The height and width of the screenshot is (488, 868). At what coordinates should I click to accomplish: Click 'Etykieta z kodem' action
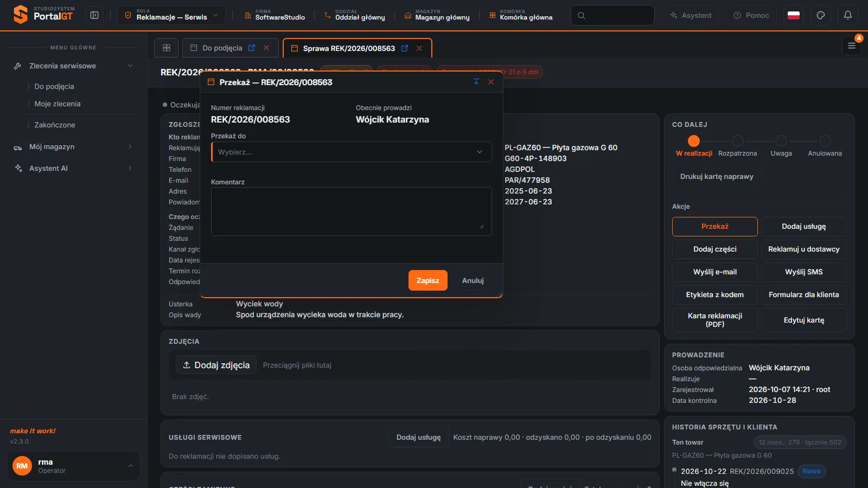coord(715,294)
